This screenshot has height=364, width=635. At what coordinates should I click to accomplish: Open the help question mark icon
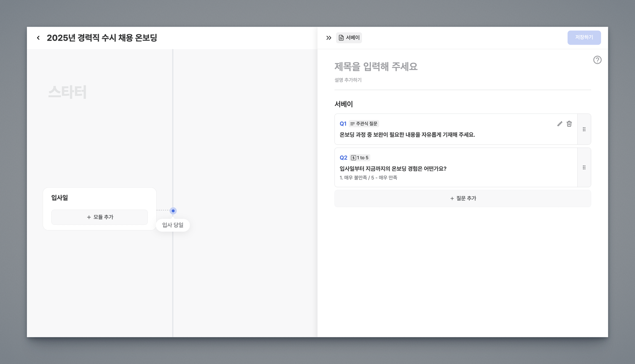(x=597, y=60)
